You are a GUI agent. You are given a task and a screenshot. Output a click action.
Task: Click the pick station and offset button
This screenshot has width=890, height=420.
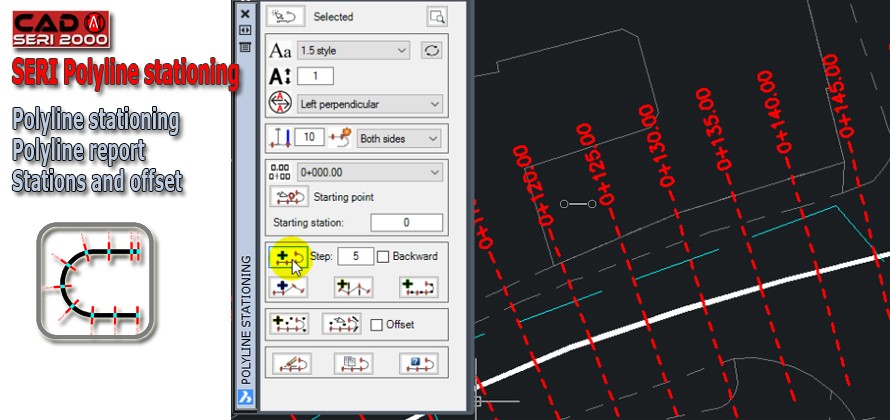pyautogui.click(x=342, y=324)
